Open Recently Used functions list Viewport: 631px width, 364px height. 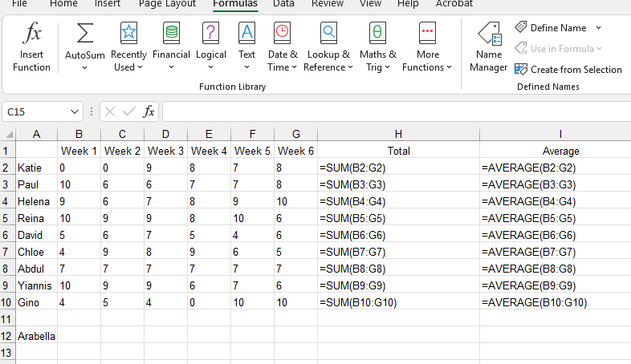coord(128,47)
